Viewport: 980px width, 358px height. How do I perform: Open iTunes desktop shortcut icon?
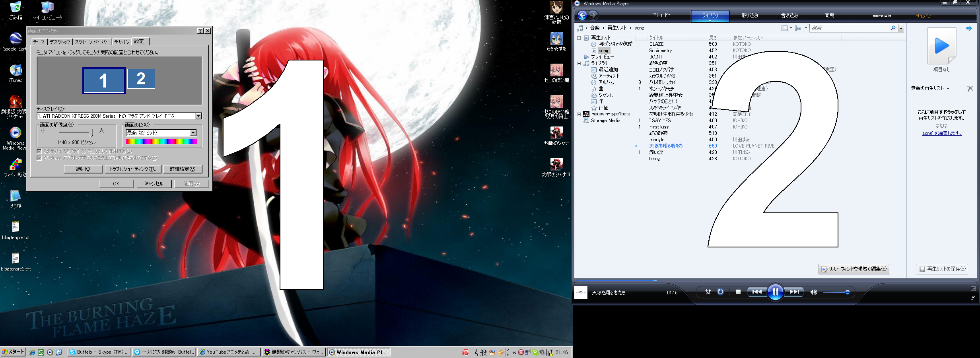tap(16, 71)
